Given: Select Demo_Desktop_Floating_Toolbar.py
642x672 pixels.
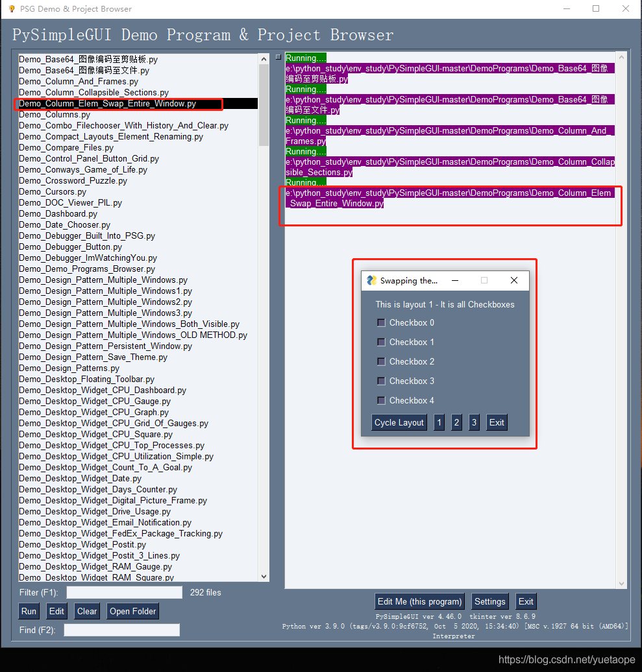Looking at the screenshot, I should 86,379.
